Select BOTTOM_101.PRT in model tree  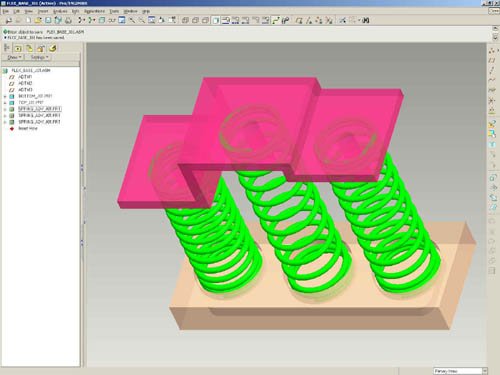[x=35, y=96]
